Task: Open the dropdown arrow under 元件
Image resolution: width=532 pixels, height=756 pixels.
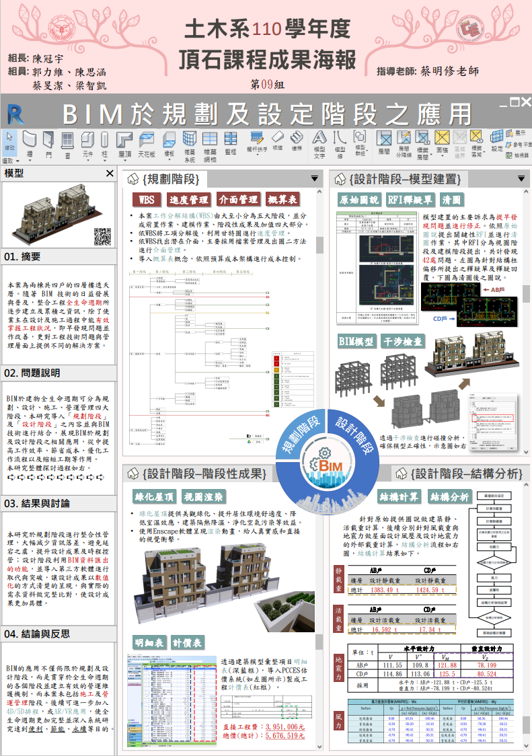Action: (87, 161)
